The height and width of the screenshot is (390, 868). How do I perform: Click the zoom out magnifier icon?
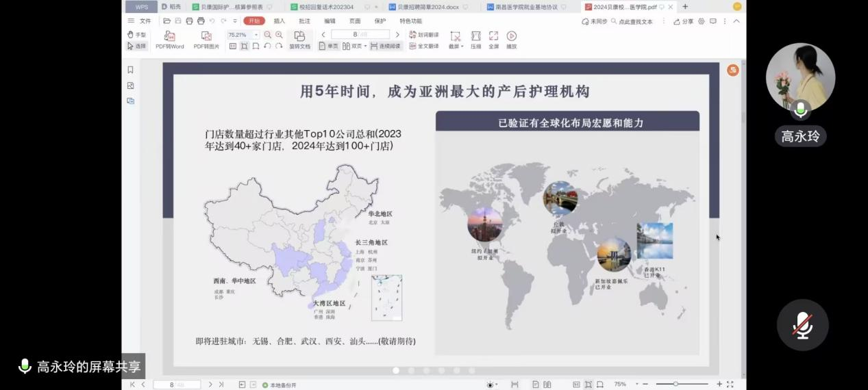[268, 35]
